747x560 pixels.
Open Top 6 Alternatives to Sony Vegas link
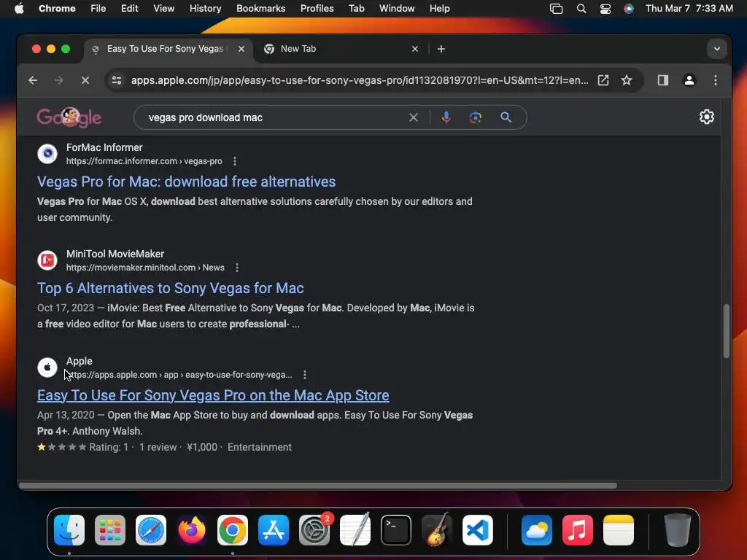171,288
